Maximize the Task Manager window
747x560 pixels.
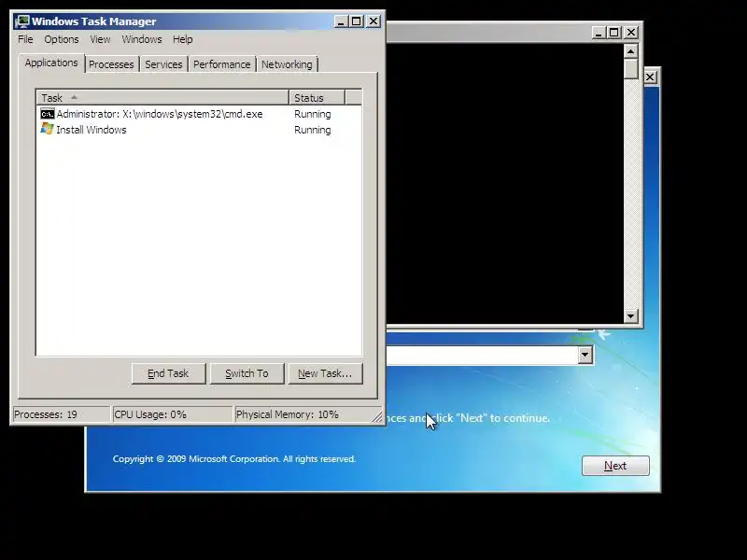tap(357, 21)
